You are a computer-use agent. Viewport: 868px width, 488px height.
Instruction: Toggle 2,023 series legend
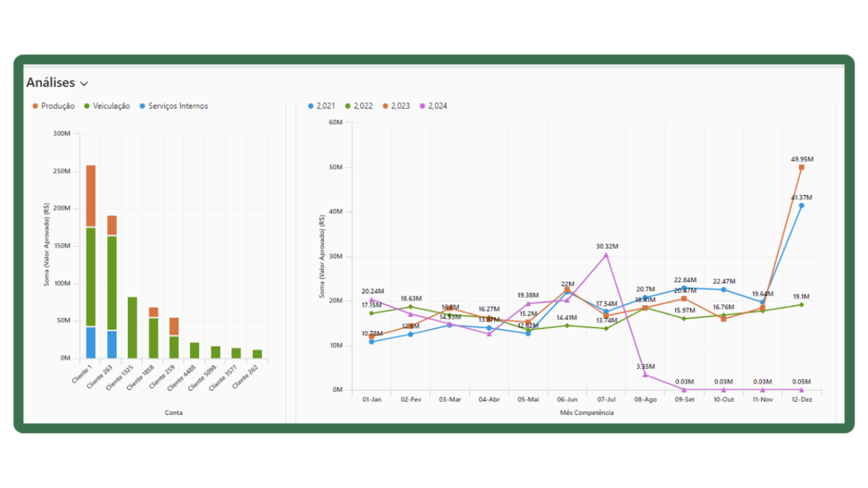point(396,106)
